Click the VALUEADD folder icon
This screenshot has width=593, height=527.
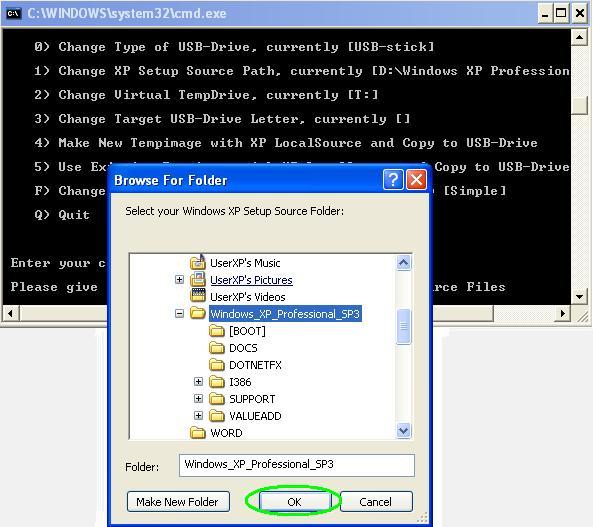coord(217,416)
